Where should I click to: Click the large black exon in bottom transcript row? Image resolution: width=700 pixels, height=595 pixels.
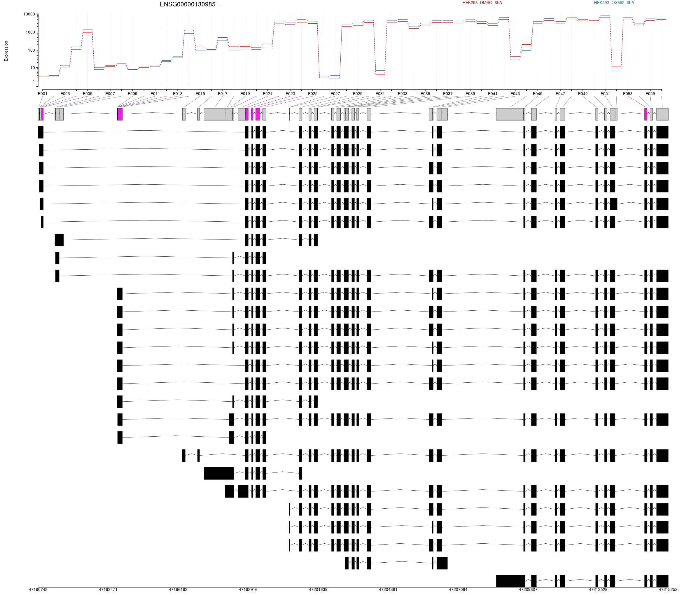tap(510, 581)
